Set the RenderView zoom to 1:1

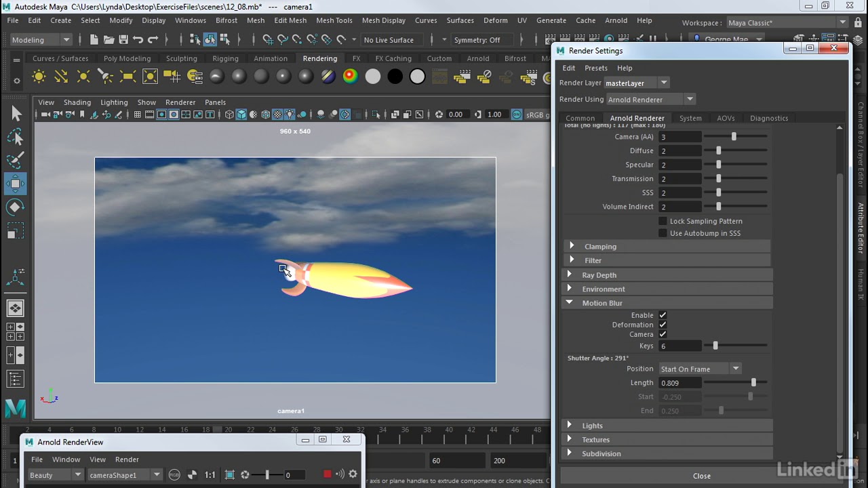pyautogui.click(x=210, y=474)
